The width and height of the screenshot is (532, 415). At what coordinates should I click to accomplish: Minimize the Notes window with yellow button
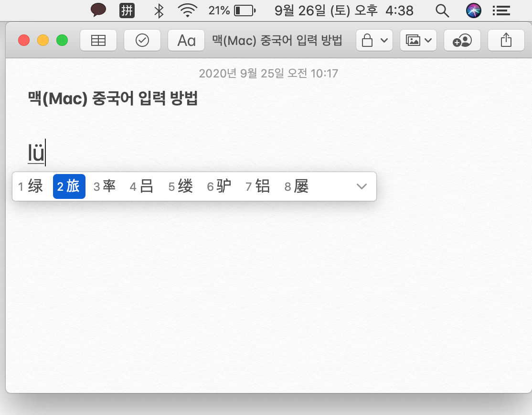(43, 41)
